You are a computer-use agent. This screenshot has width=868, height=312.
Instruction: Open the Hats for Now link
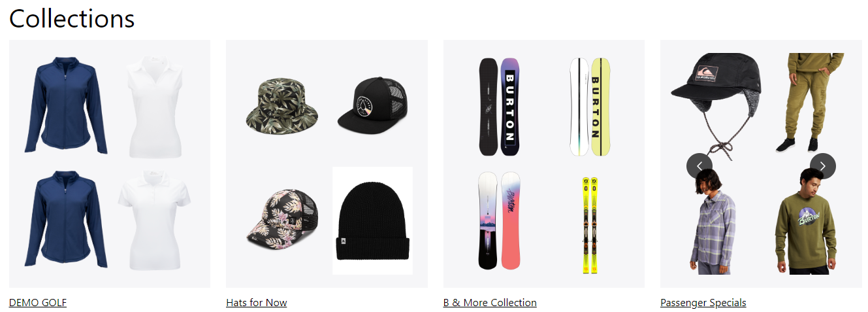(257, 302)
